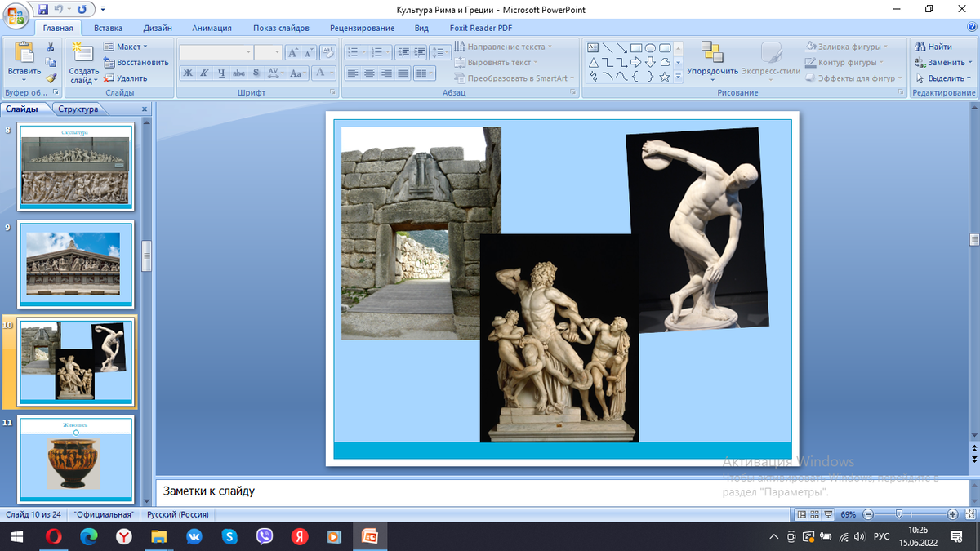Toggle Italic (К) formatting
Screen dimensions: 980x551
204,73
